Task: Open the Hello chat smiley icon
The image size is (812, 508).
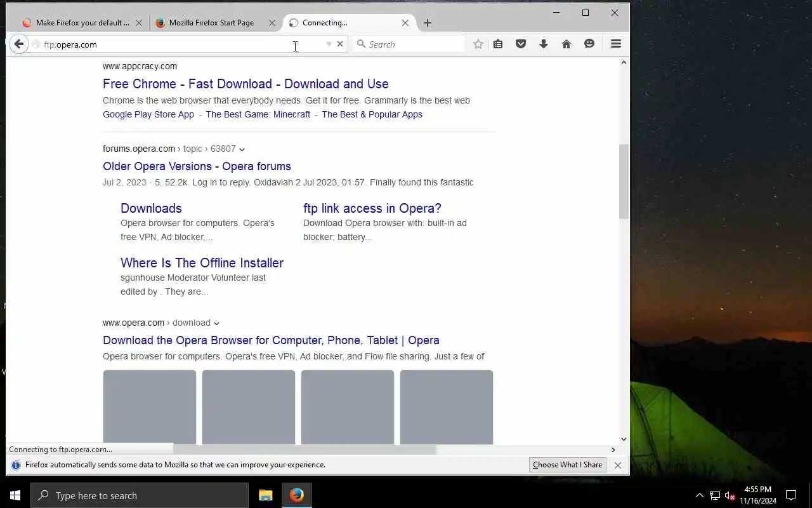Action: tap(589, 44)
